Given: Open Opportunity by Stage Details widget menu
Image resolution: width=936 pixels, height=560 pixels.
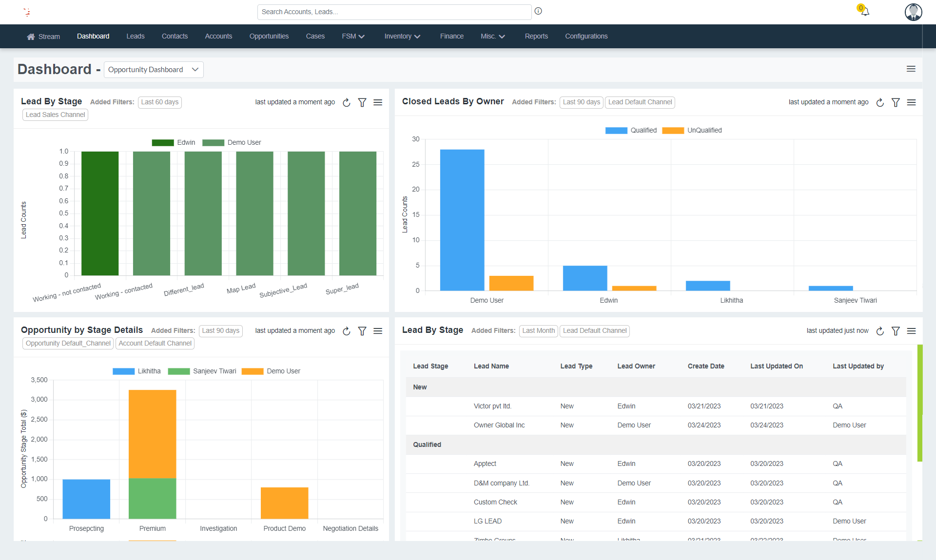Looking at the screenshot, I should pos(378,331).
